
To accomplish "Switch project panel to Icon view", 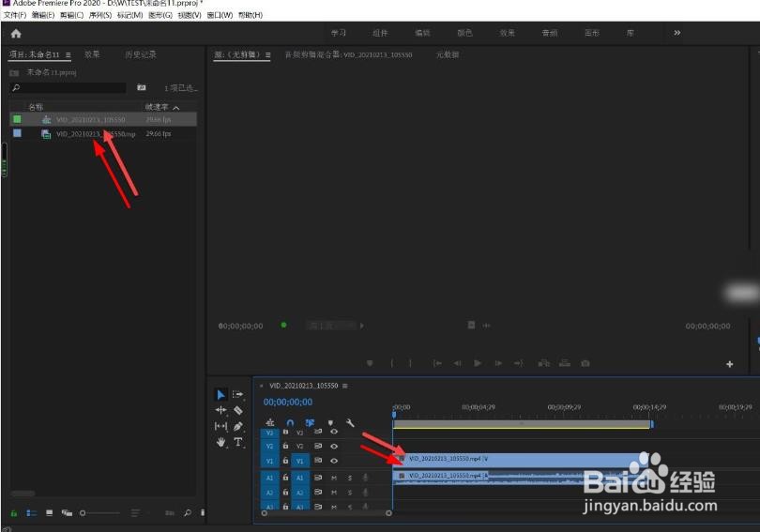I will pyautogui.click(x=49, y=512).
